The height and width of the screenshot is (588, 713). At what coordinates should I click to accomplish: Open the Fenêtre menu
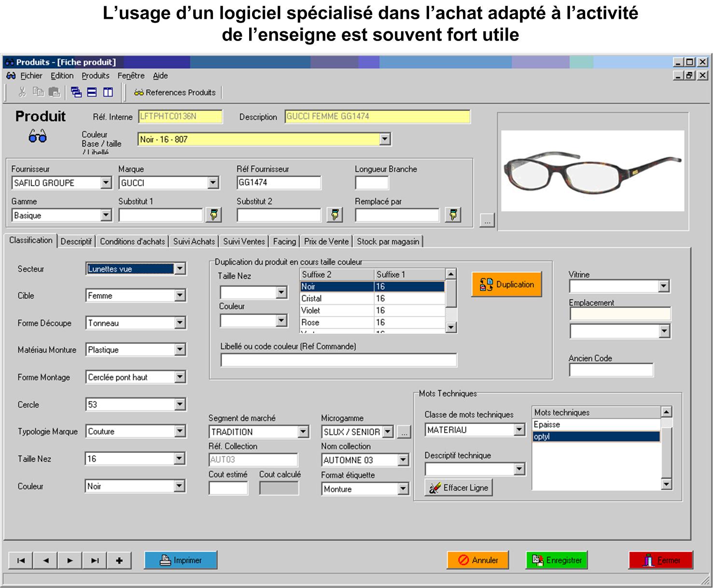click(x=131, y=76)
